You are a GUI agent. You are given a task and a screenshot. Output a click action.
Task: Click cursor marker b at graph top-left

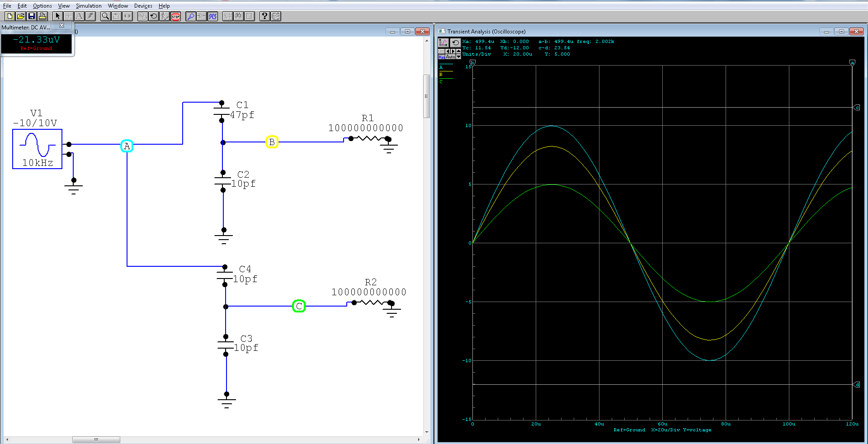[473, 62]
